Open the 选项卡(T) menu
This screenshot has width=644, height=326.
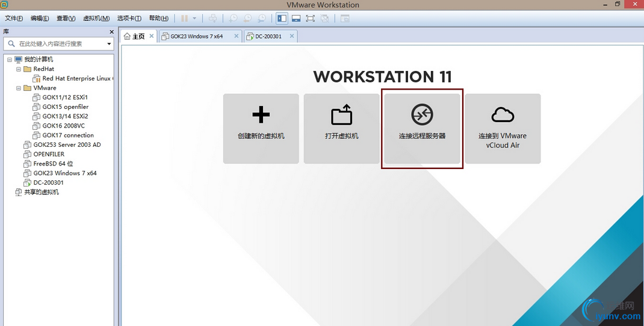coord(129,19)
